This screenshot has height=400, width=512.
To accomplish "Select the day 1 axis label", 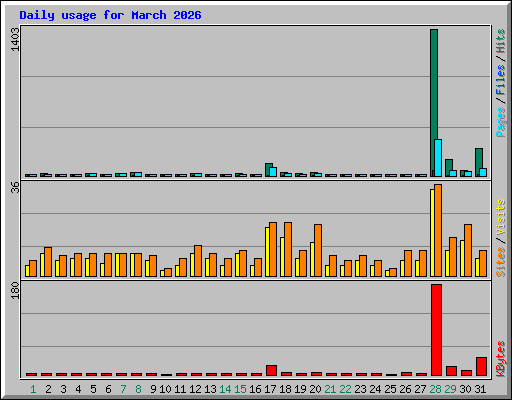I will [x=33, y=389].
